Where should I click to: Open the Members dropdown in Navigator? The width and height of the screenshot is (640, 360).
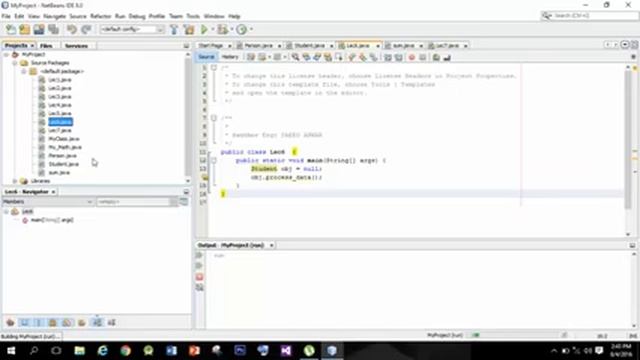[x=48, y=202]
